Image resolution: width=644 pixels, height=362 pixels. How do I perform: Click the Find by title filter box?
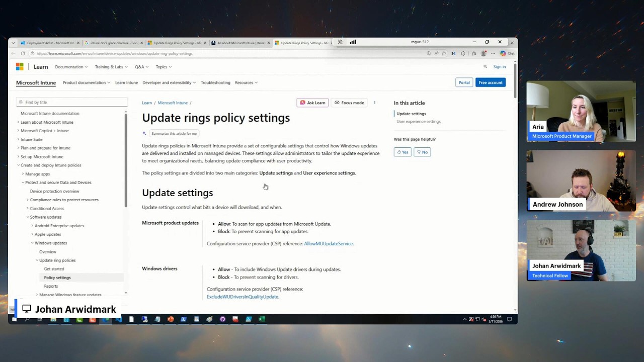[x=71, y=102]
